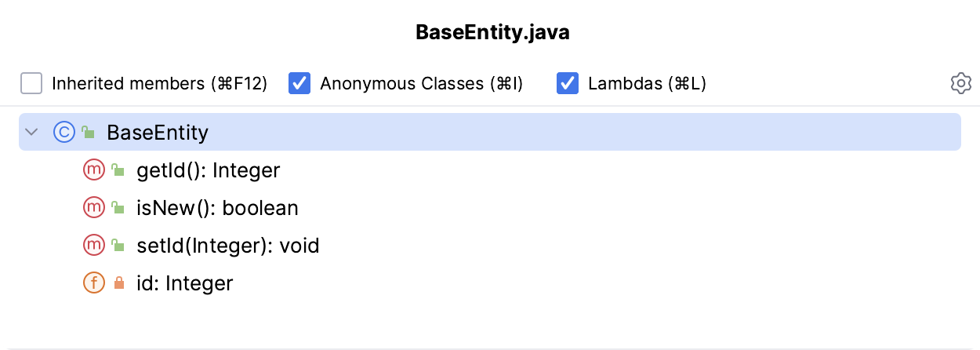
Task: Uncheck the Lambdas checkbox
Action: click(568, 83)
